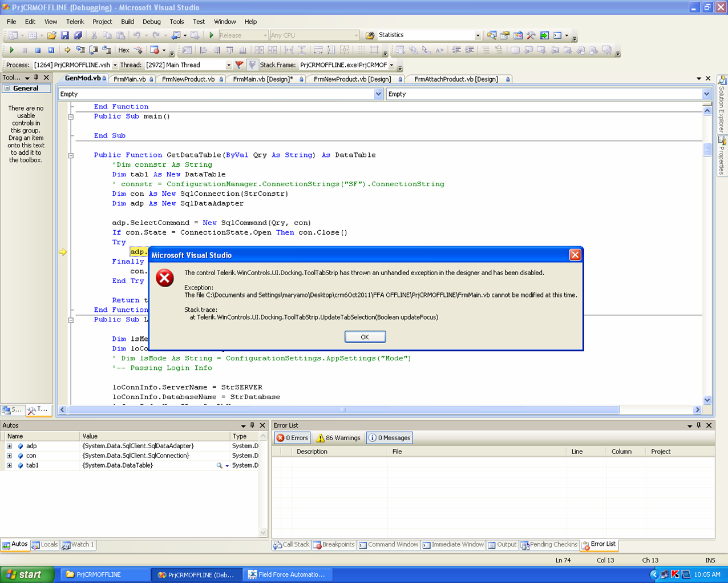
Task: Click the red flag threads icon
Action: [x=240, y=65]
